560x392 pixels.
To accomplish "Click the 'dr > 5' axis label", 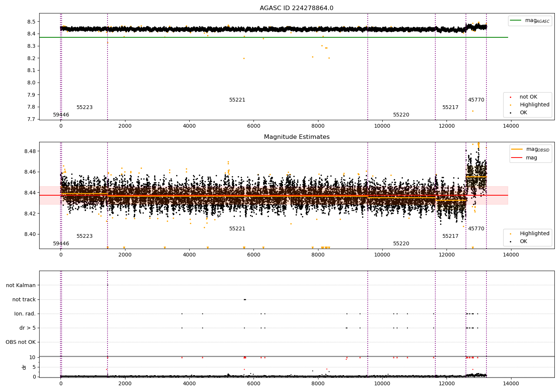I will pos(28,328).
